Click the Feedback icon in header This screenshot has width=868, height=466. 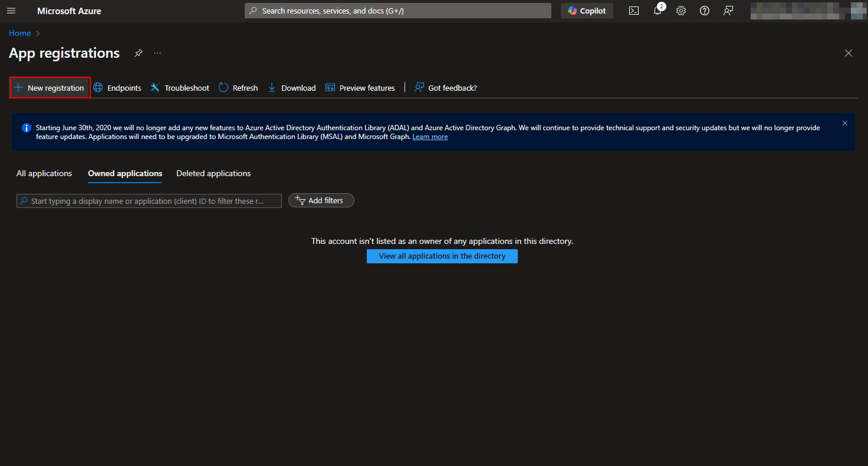click(728, 11)
